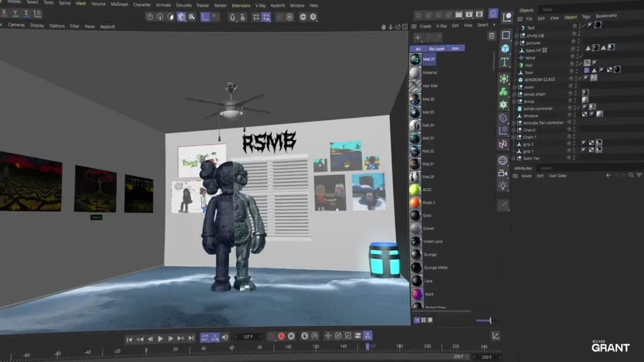
Task: Go to start of animation
Action: click(129, 339)
